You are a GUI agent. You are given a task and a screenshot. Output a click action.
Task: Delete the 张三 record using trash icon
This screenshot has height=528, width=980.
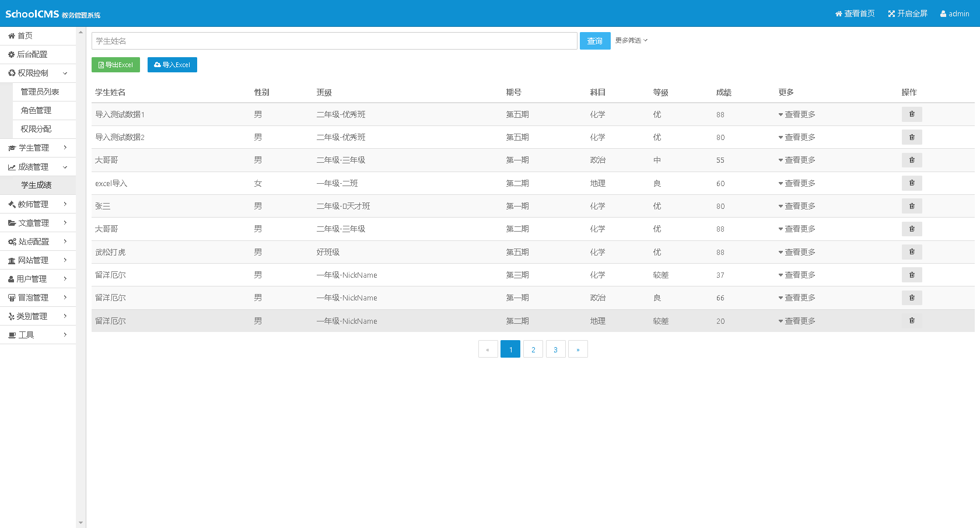pos(912,206)
